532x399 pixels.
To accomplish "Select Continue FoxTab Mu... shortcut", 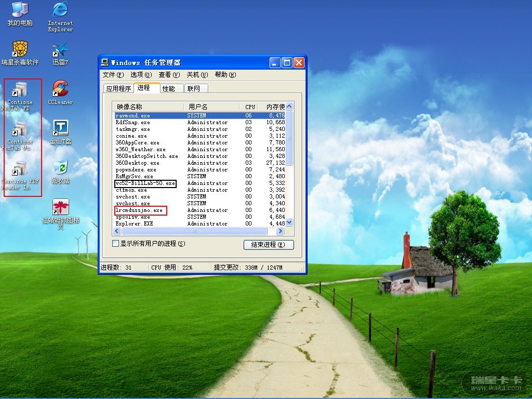I will pos(20,136).
